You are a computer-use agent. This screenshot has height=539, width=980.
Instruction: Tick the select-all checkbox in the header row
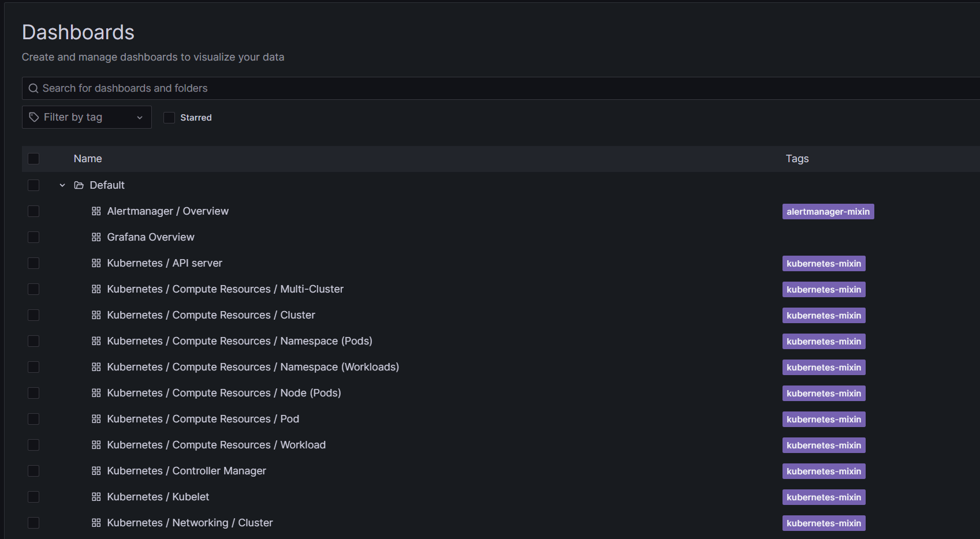pyautogui.click(x=33, y=159)
